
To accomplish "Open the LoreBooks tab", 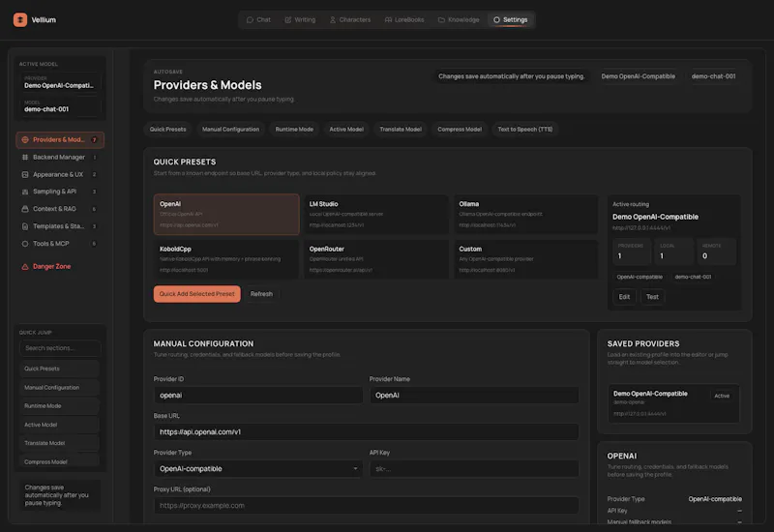I will 404,19.
